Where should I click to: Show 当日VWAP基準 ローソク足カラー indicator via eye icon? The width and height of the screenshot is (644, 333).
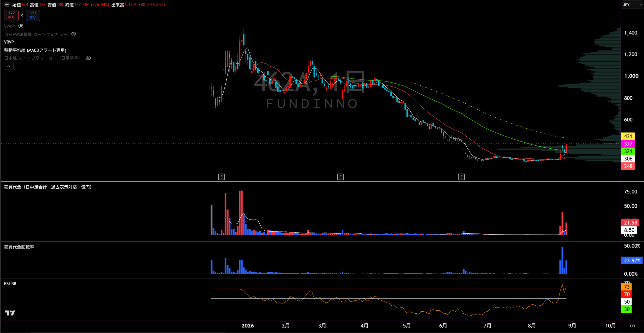(73, 34)
